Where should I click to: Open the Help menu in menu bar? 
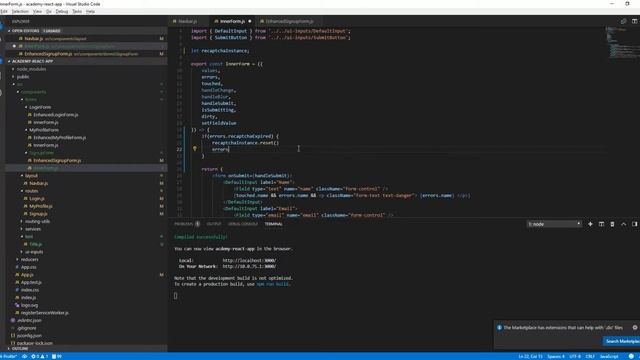point(90,11)
